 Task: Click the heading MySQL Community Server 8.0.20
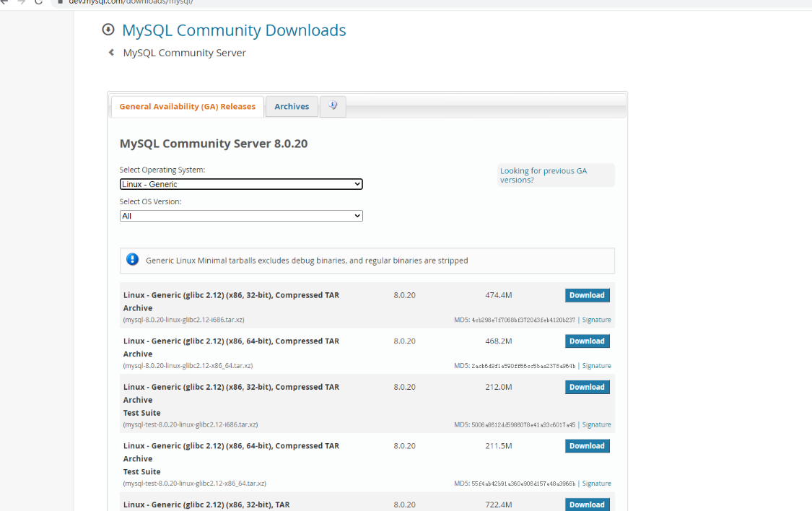pyautogui.click(x=214, y=144)
